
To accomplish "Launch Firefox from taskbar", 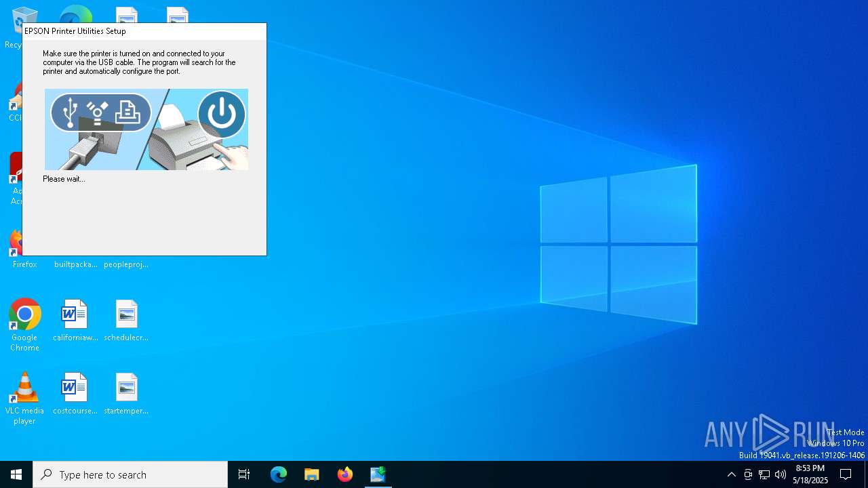I will pyautogui.click(x=345, y=474).
